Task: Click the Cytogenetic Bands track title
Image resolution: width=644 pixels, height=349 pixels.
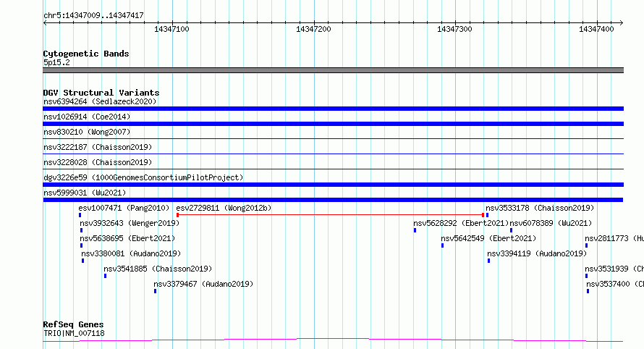Action: [x=86, y=54]
